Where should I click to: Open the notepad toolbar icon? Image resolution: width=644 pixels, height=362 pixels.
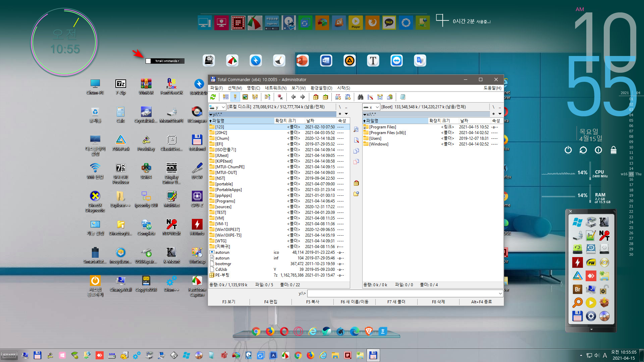(402, 97)
